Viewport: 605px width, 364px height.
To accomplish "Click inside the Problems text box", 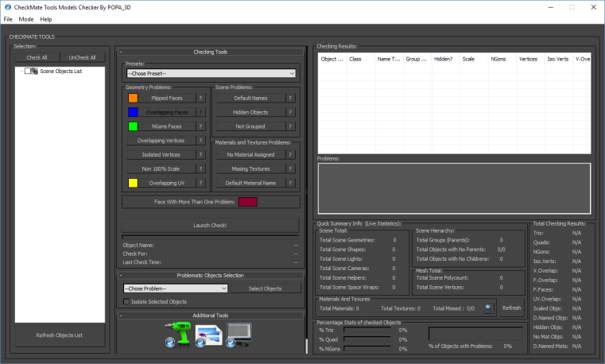I will (x=454, y=188).
